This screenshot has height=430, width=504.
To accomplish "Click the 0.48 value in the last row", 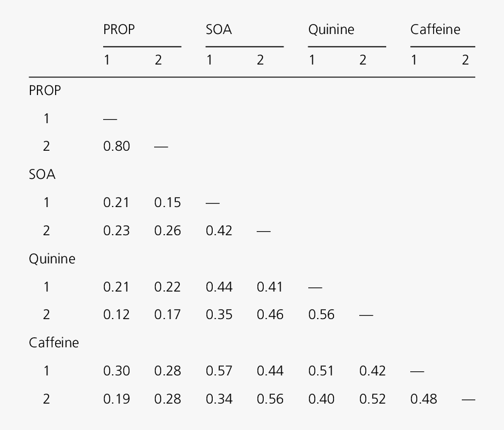I will coord(424,399).
